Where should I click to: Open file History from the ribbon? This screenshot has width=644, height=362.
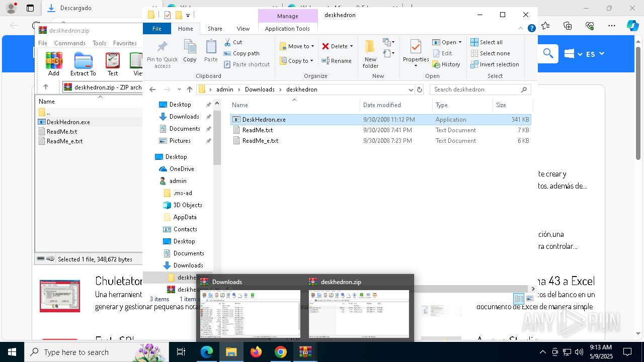point(446,64)
